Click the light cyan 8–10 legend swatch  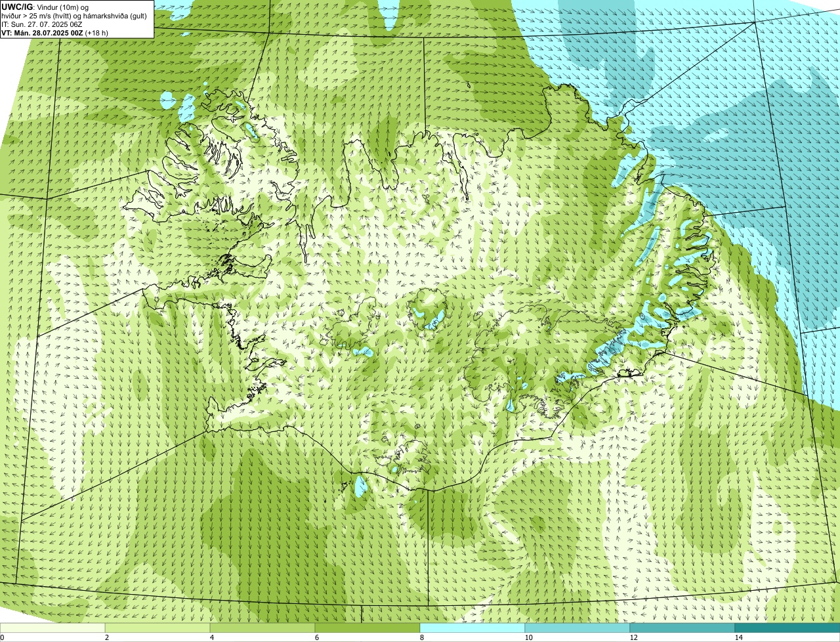472,628
